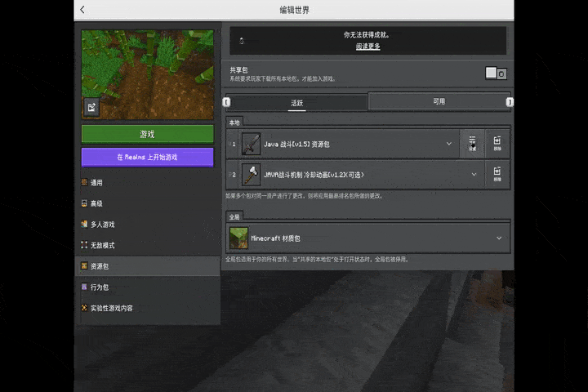Switch to the 可用 tab
Image resolution: width=588 pixels, height=392 pixels.
(x=439, y=101)
